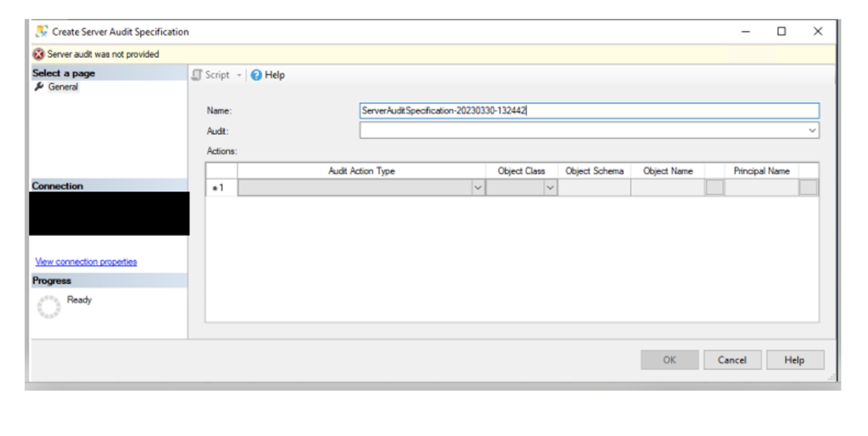The height and width of the screenshot is (436, 868).
Task: Click the Audit Action Type column header
Action: 361,171
